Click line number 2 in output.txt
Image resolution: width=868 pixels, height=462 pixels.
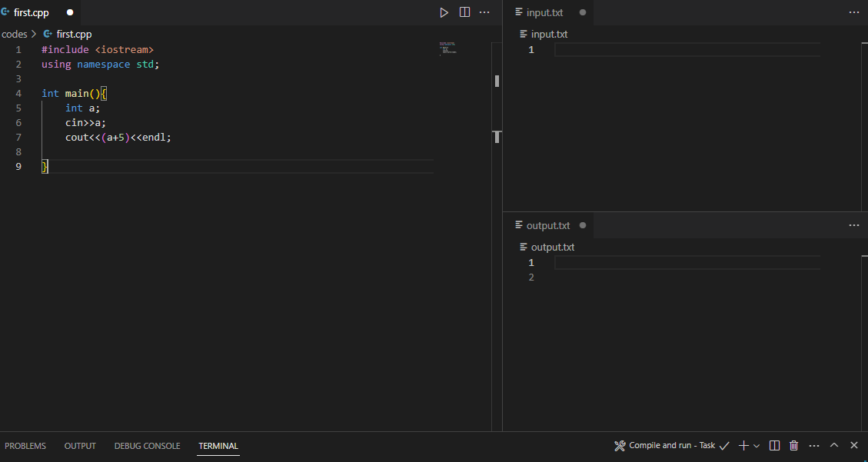click(x=531, y=278)
